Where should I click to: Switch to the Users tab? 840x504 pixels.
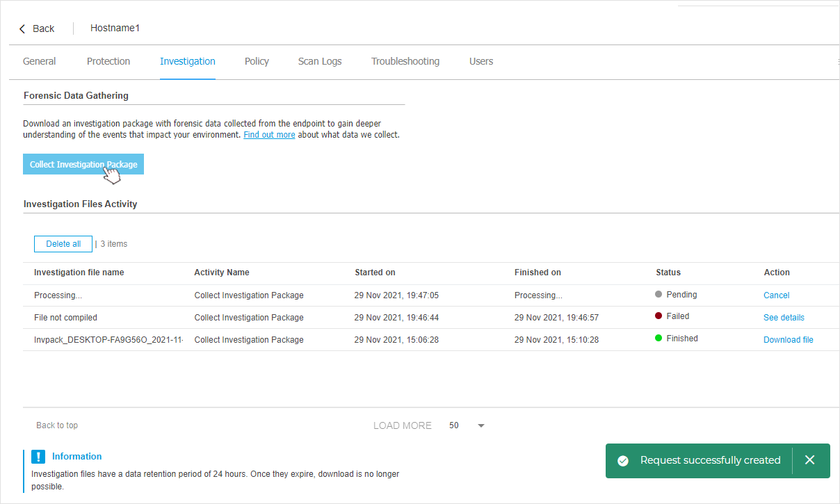[481, 61]
